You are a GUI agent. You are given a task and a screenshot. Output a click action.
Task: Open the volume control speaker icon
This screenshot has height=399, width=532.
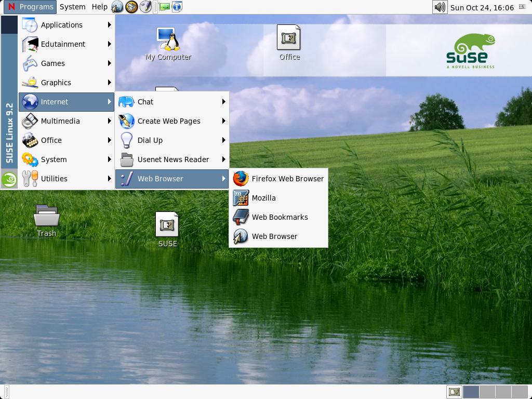[440, 7]
